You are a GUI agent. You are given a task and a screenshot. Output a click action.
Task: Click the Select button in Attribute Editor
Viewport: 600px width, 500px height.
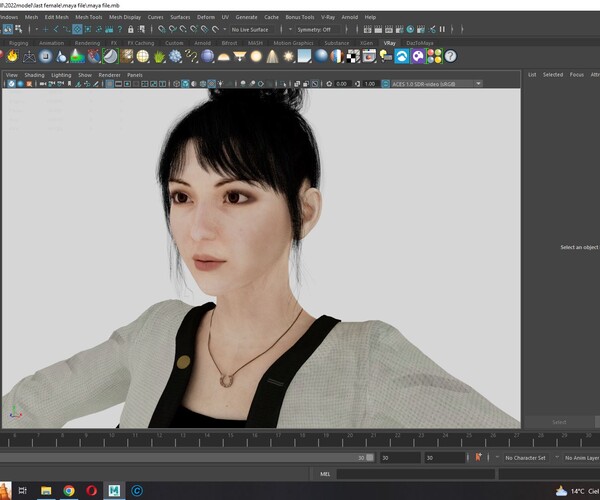click(x=559, y=422)
